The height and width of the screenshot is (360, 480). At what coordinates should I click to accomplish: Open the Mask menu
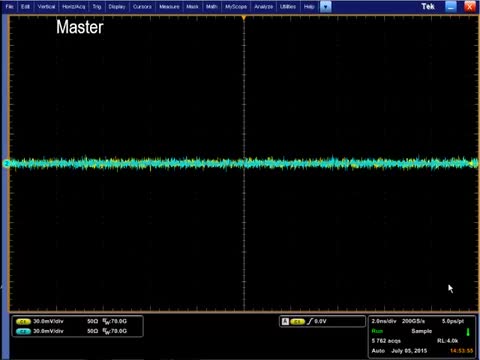[192, 7]
